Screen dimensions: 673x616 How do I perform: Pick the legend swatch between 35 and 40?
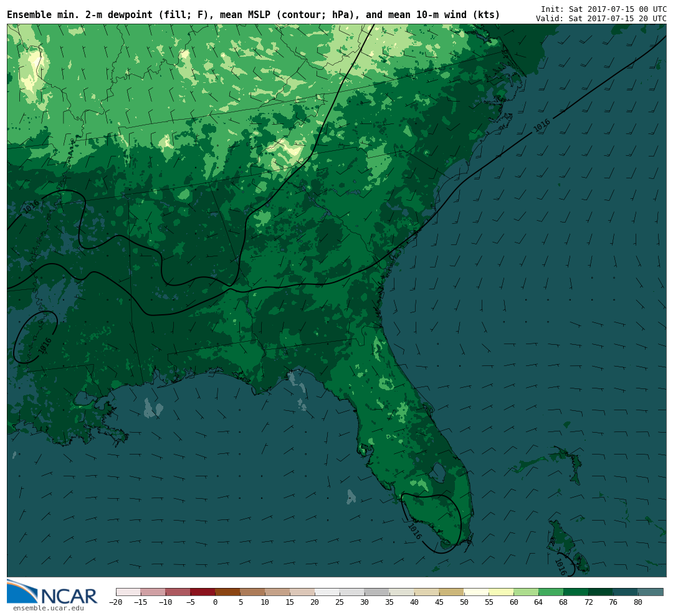[x=402, y=592]
